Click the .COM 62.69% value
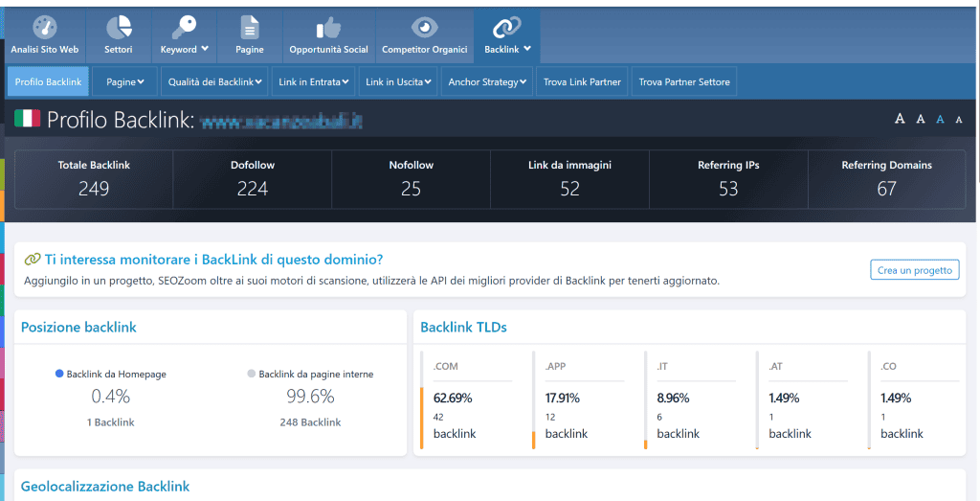 click(453, 398)
